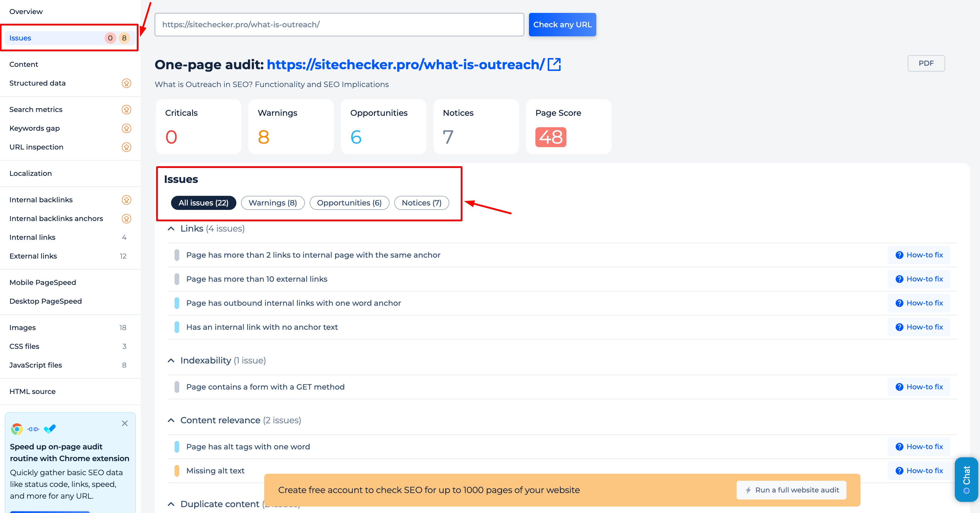Open JavaScript files in the sidebar
This screenshot has height=513, width=980.
coord(36,365)
